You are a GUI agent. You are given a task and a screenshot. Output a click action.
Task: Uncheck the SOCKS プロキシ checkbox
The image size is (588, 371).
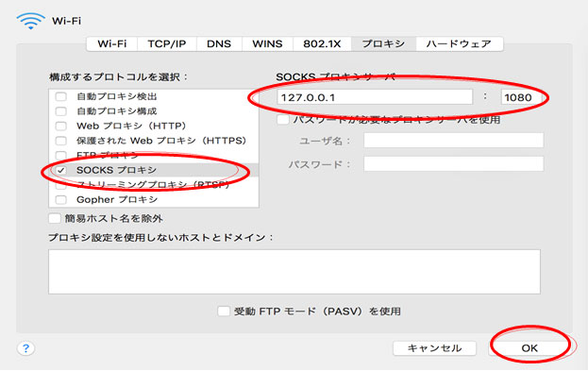(60, 170)
